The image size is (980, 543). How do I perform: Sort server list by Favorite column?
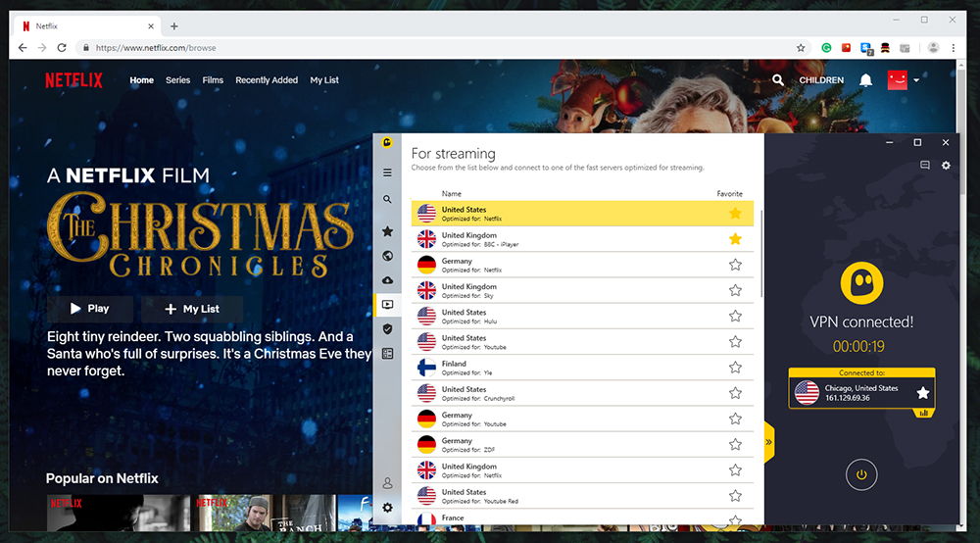pyautogui.click(x=729, y=194)
